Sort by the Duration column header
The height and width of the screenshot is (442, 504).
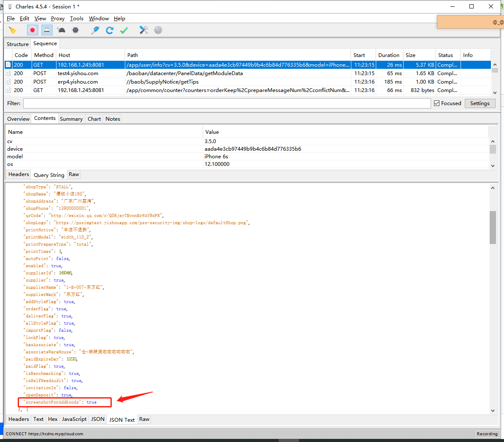[x=389, y=55]
